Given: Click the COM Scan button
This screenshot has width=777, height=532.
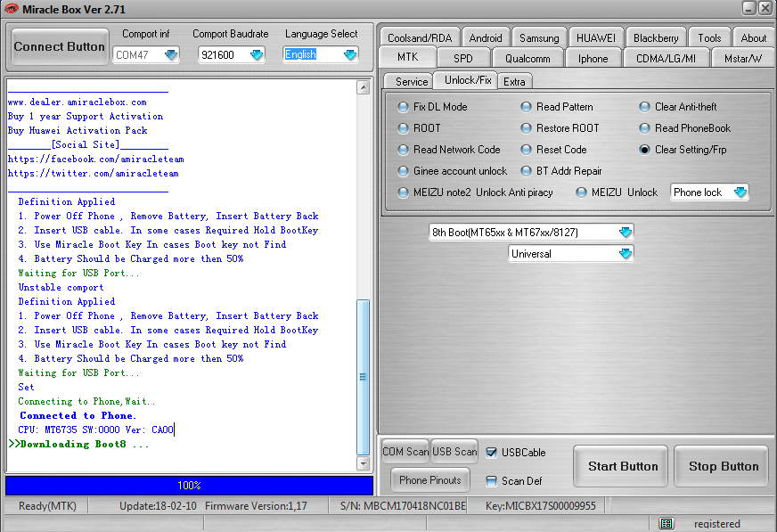Looking at the screenshot, I should click(x=405, y=452).
